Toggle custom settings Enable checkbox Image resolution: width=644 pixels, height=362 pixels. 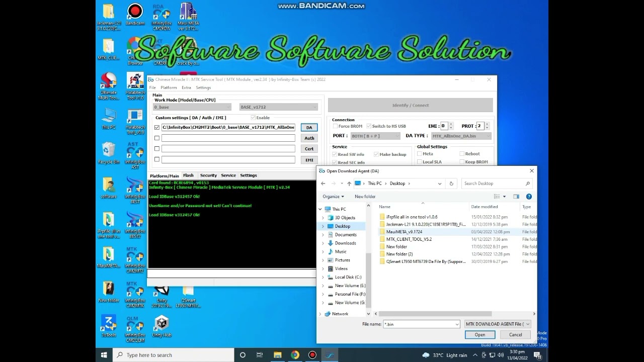253,118
